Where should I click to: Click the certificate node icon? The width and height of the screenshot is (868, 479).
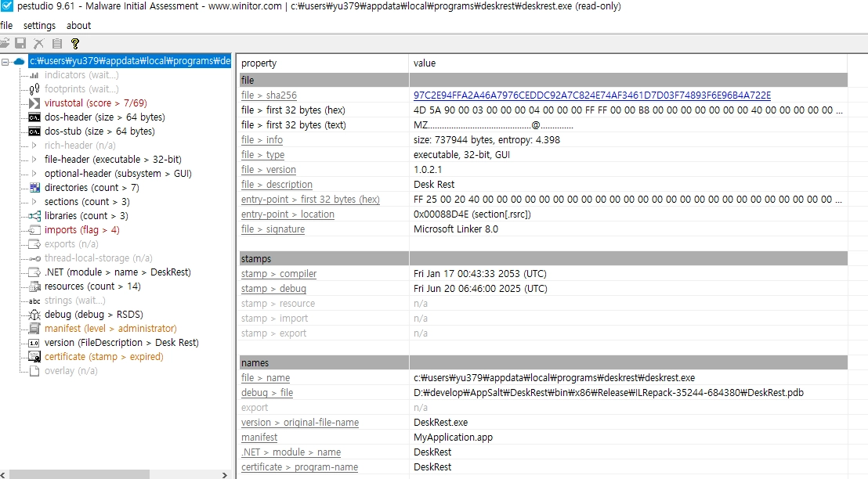pyautogui.click(x=34, y=357)
